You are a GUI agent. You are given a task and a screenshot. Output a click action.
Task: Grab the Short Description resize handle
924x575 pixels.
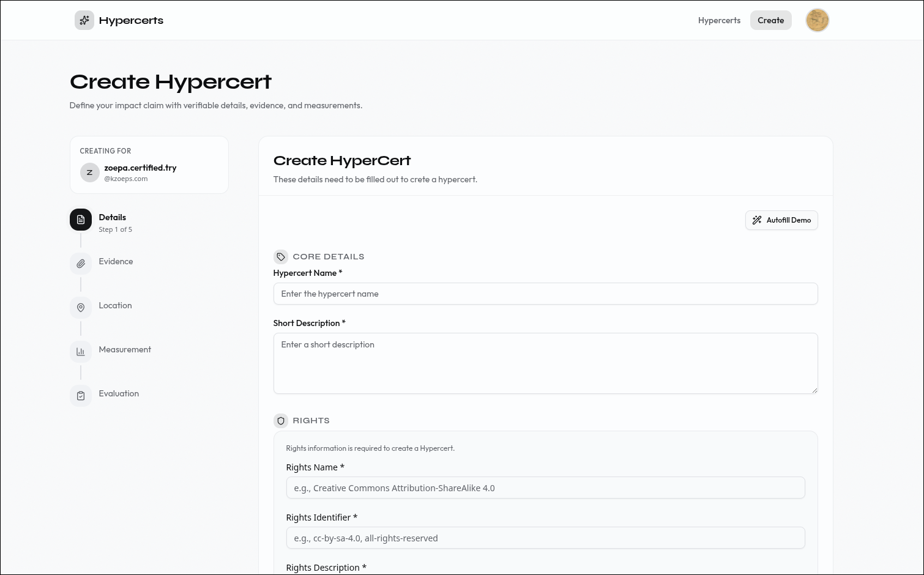click(x=814, y=390)
